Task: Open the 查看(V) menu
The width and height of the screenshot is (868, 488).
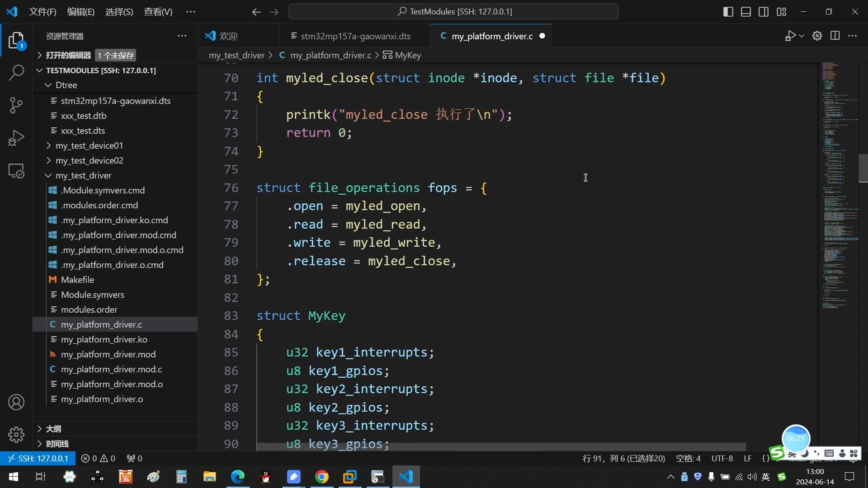Action: [158, 12]
